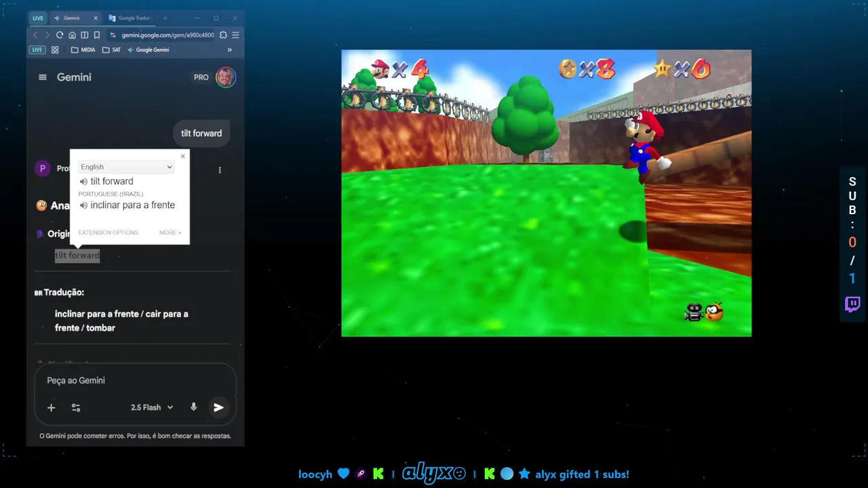Close the translation popup
Screen dimensions: 868x488
click(182, 157)
